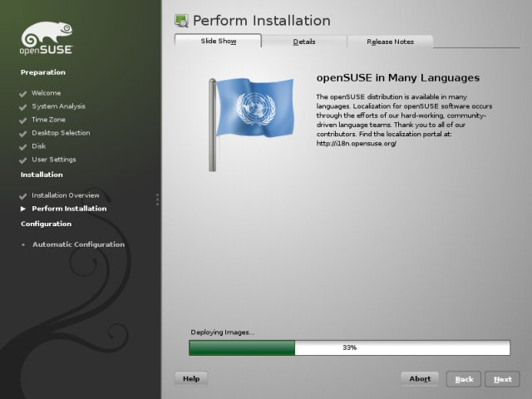
Task: Switch to the Slide Show tab
Action: click(218, 41)
